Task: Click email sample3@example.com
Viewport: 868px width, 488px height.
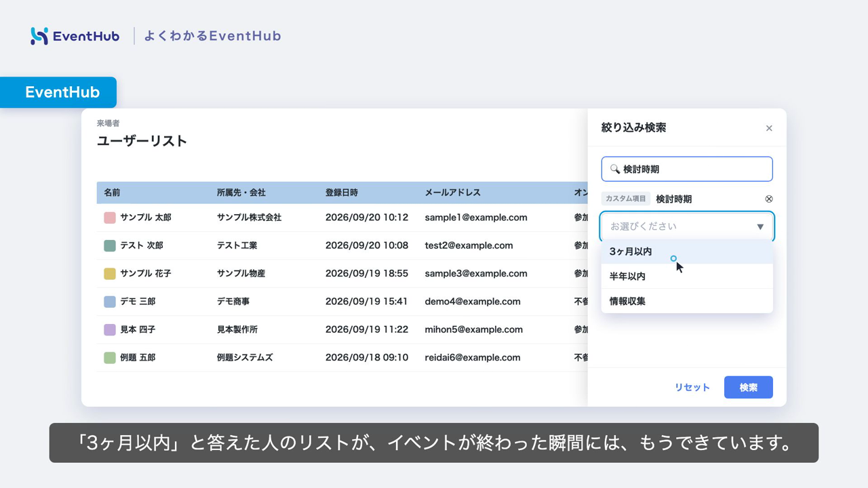Action: coord(476,274)
